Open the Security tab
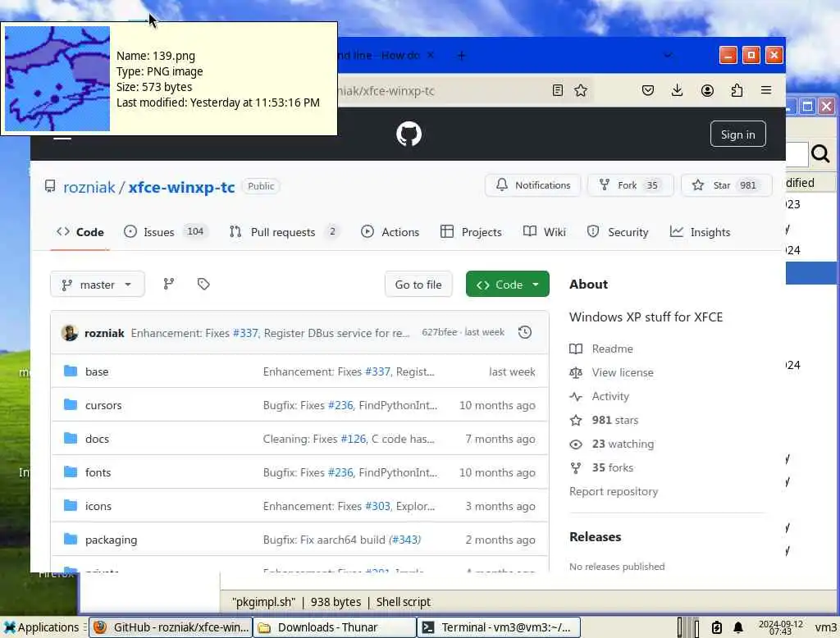Image resolution: width=840 pixels, height=638 pixels. click(x=618, y=232)
